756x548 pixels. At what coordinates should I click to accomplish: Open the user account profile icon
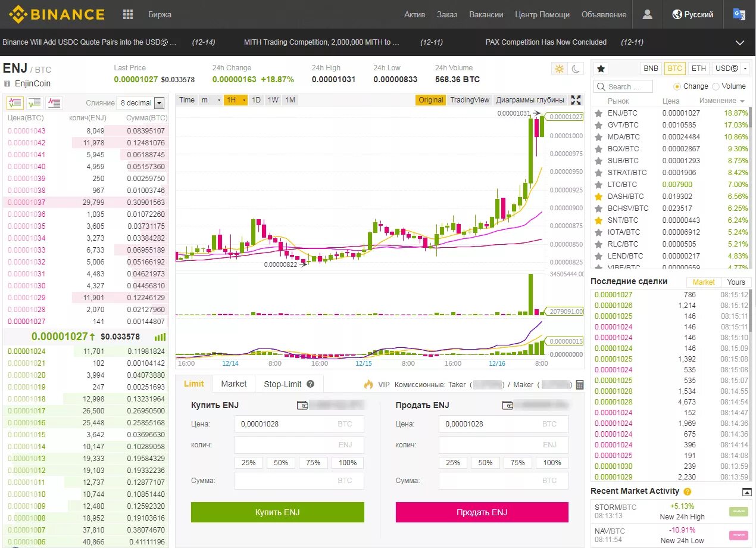648,14
